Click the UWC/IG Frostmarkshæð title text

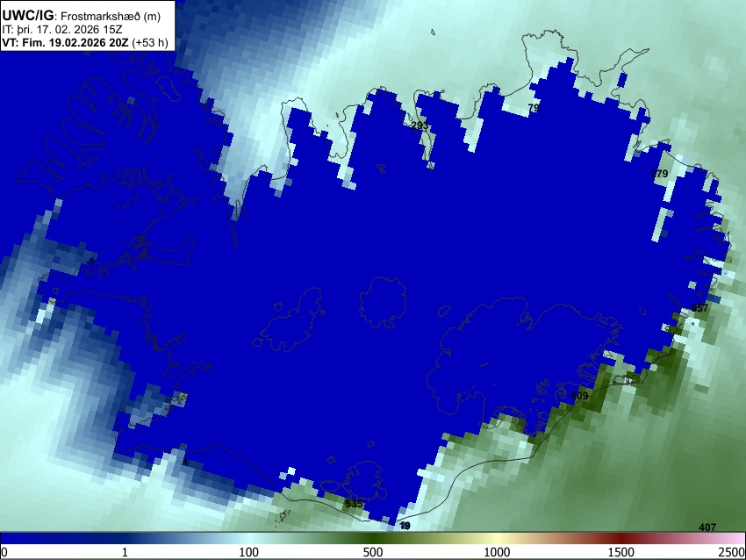[82, 16]
